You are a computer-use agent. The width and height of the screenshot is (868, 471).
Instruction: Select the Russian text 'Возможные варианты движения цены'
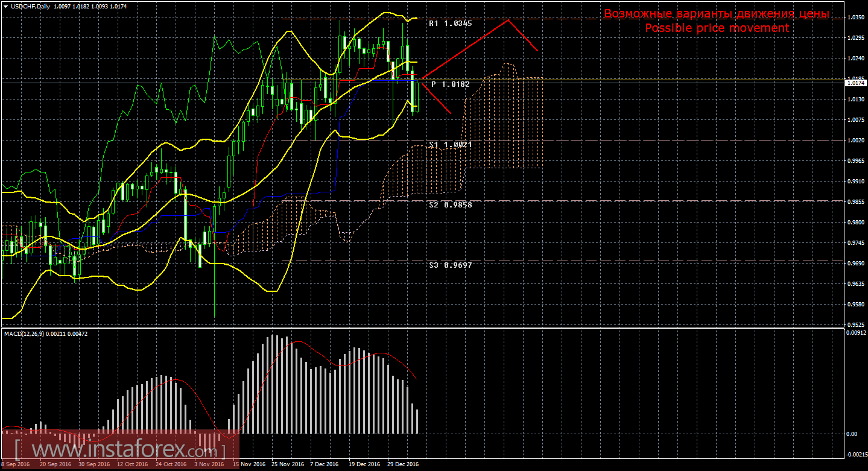click(x=717, y=14)
